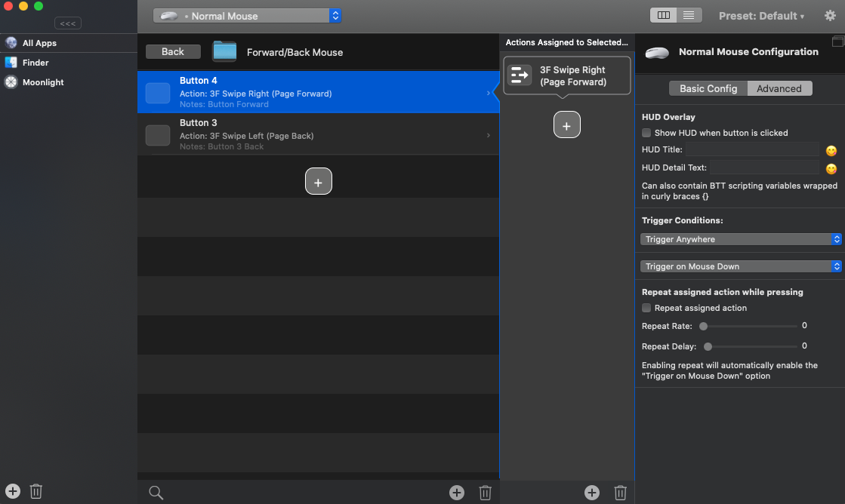Click the 3F Swipe Right action icon
845x504 pixels.
520,75
